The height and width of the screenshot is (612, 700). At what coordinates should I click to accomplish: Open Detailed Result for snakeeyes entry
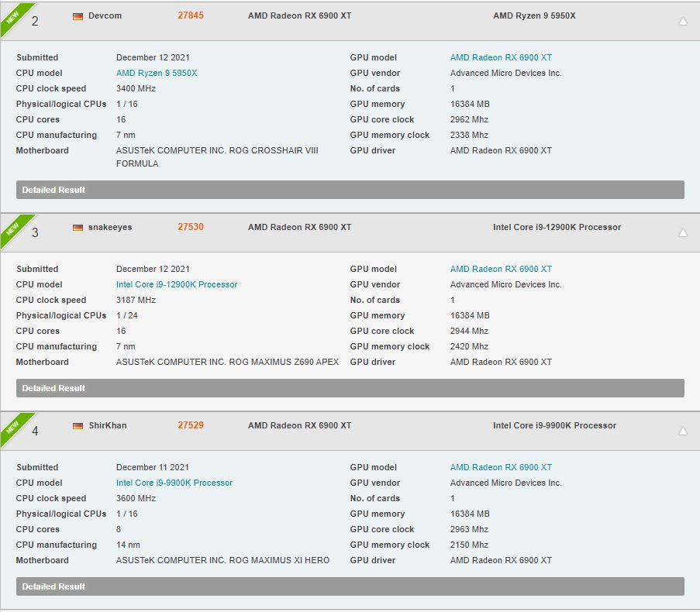click(350, 388)
